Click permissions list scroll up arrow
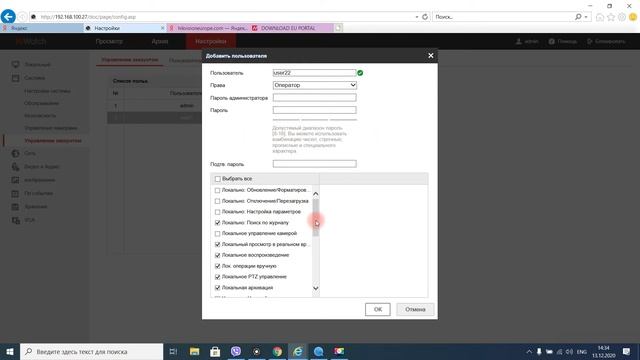Screen dimensions: 640x360 click(316, 194)
